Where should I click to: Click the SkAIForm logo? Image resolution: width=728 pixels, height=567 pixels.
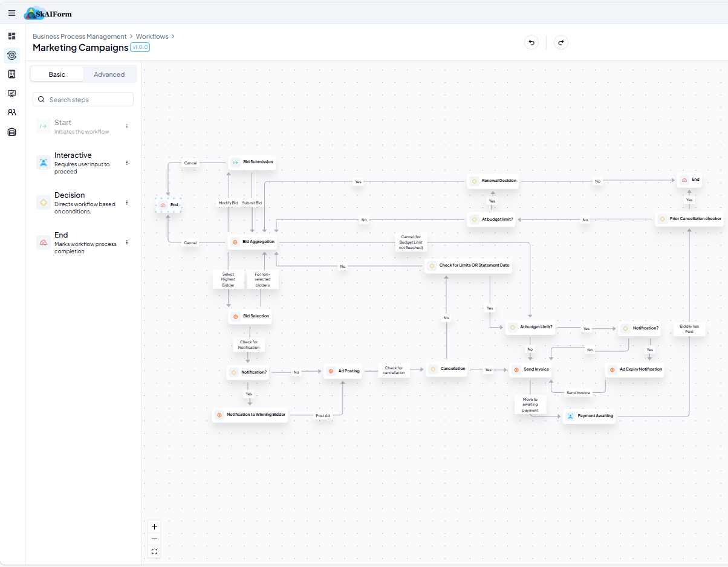[x=47, y=13]
